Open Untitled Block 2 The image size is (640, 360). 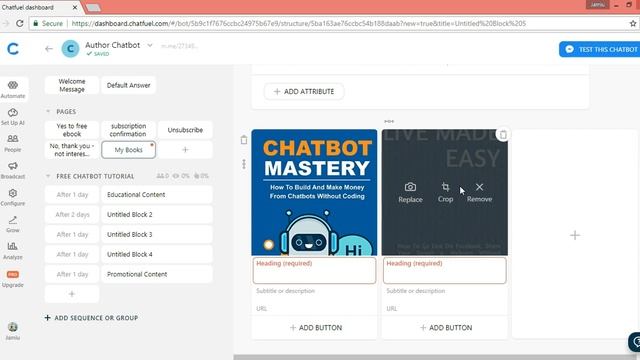point(157,214)
